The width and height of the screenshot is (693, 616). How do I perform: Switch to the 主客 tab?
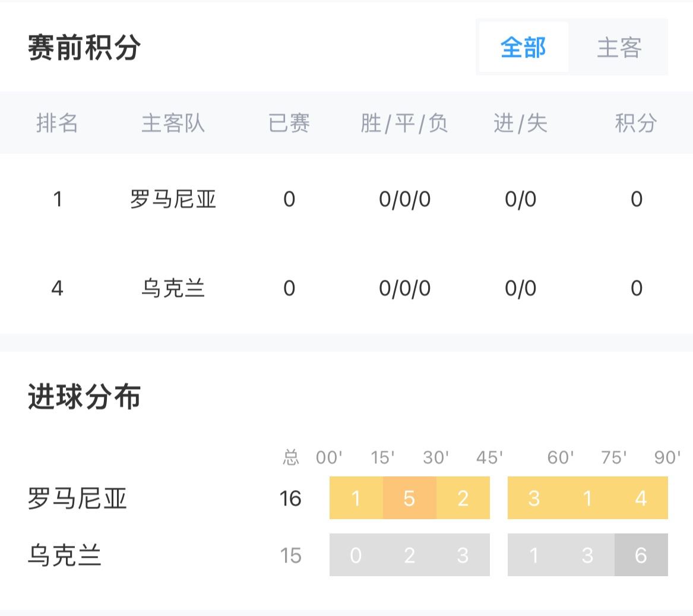(619, 47)
